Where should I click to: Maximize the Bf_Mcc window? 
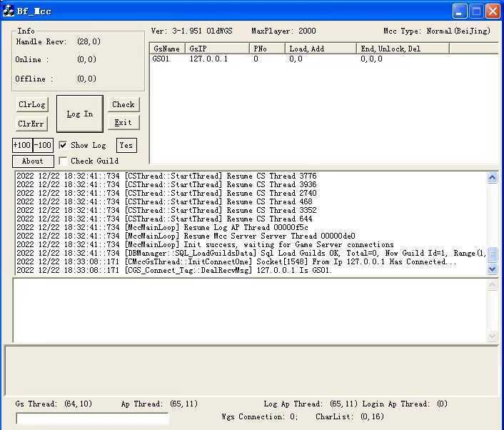click(476, 11)
